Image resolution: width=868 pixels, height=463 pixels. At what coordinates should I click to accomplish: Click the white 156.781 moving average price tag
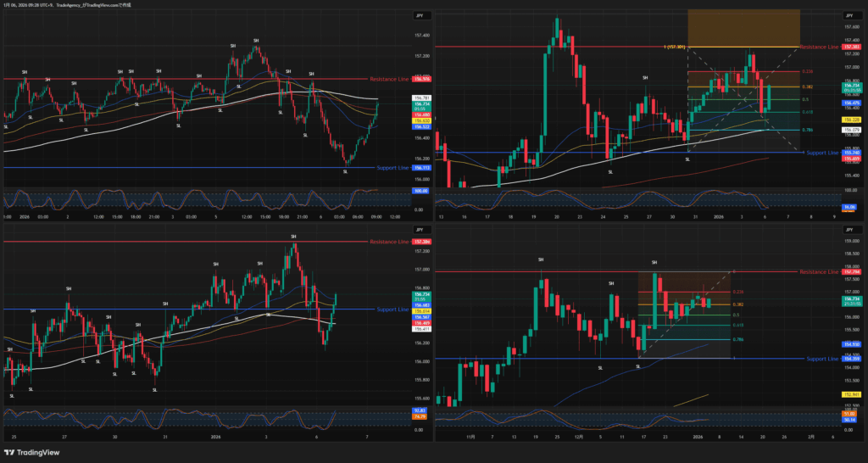420,98
